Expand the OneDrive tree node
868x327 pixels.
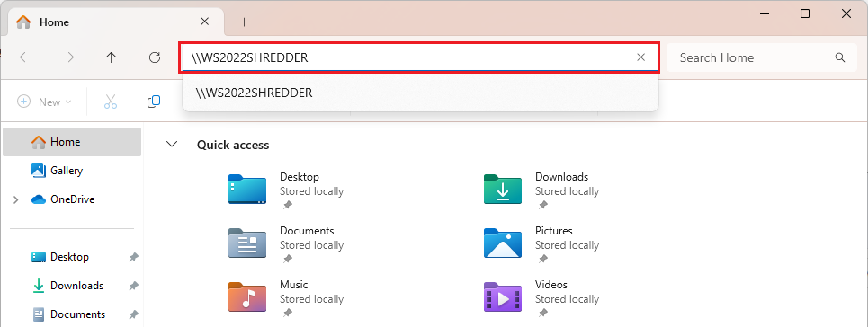pos(15,199)
